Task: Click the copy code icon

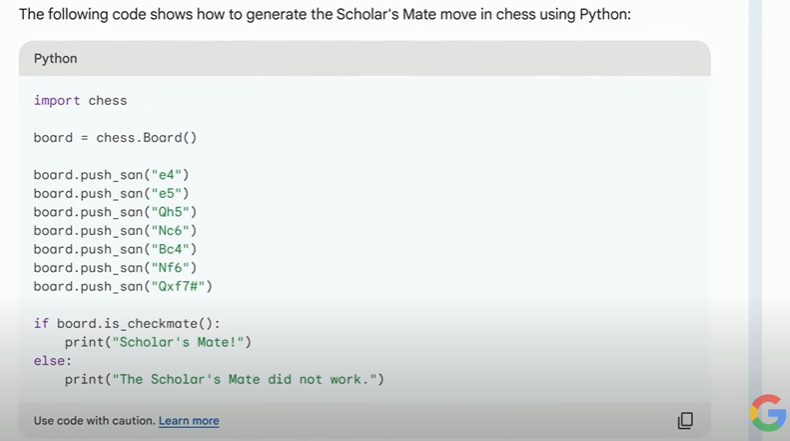Action: (685, 420)
